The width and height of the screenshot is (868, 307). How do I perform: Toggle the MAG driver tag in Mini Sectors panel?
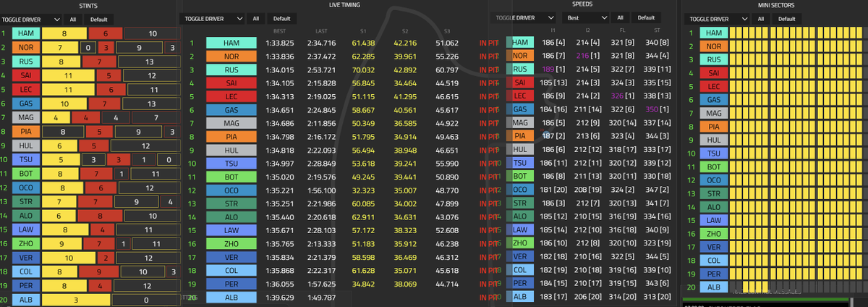713,114
